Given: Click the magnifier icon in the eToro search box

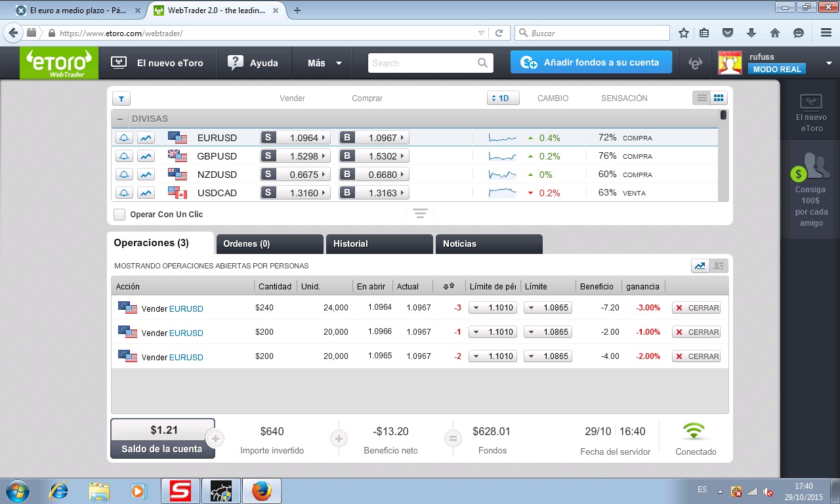Looking at the screenshot, I should tap(483, 63).
